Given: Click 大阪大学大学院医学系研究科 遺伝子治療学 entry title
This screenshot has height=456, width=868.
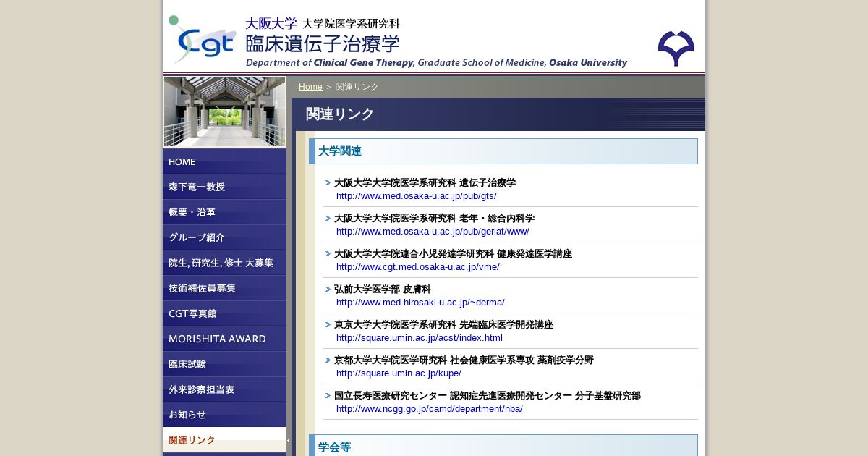Looking at the screenshot, I should pos(425,183).
